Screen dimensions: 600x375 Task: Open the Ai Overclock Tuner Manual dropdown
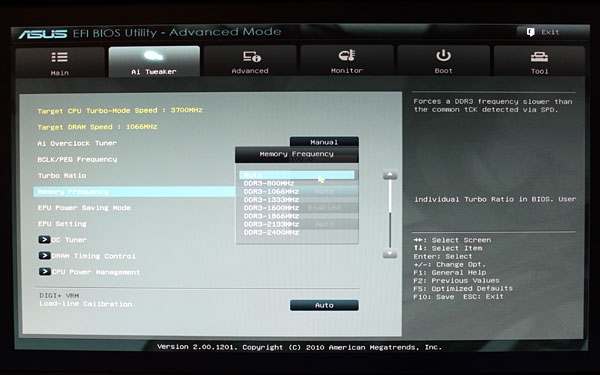click(x=324, y=142)
